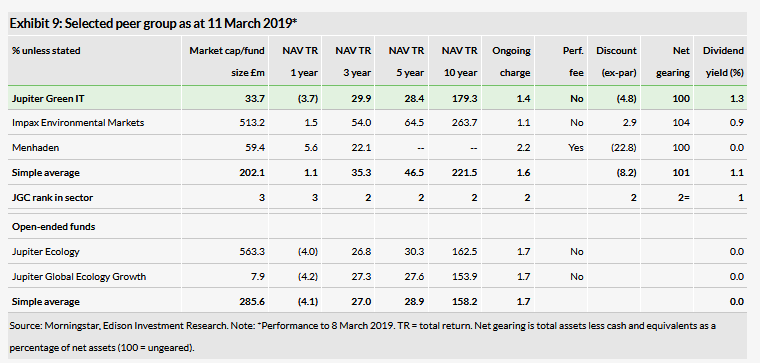This screenshot has height=363, width=760.
Task: Select the 'Jupiter Ecology' row label
Action: pyautogui.click(x=46, y=252)
